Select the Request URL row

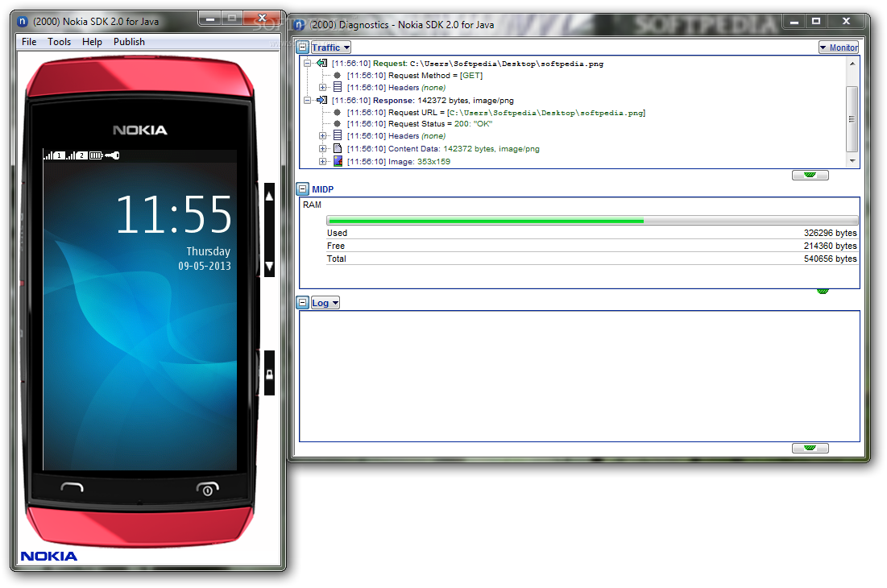495,113
